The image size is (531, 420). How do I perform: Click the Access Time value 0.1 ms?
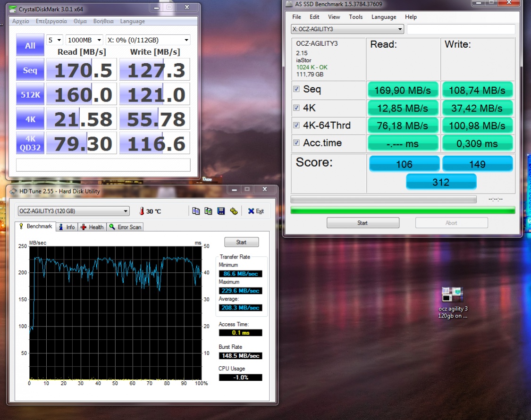click(240, 333)
